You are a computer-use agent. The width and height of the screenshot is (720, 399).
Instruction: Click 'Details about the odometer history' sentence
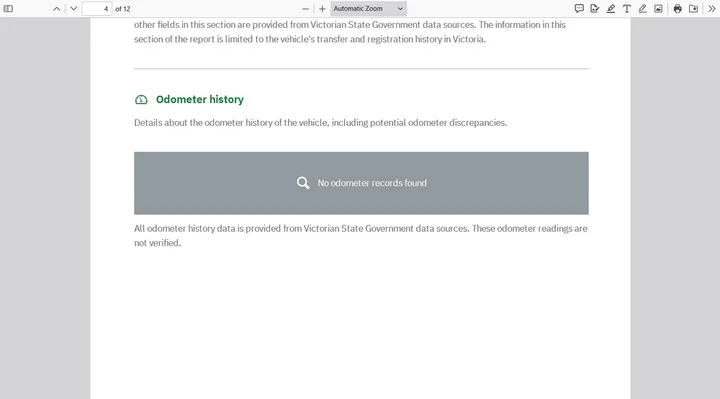pyautogui.click(x=321, y=123)
